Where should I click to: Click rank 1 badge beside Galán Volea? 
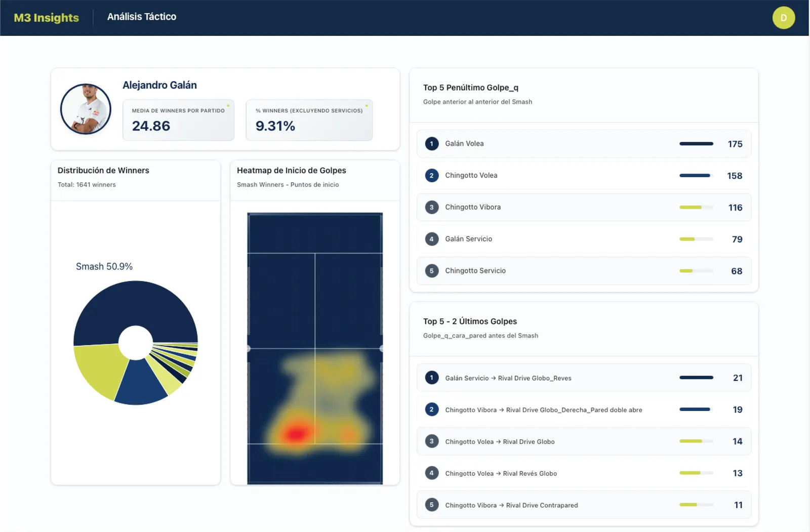[431, 144]
